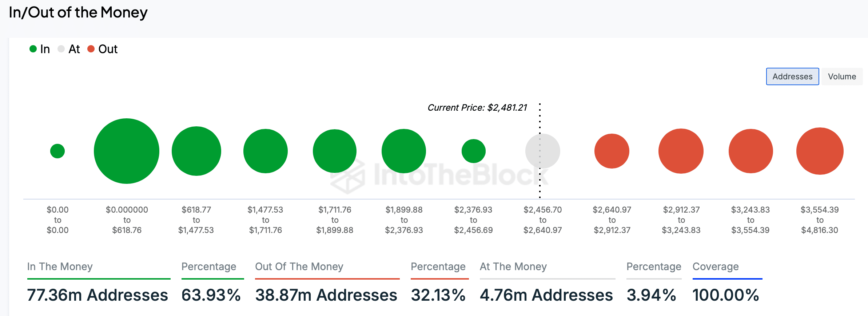Click the red bubble for $3,243.83 to $3,554.39

pos(751,151)
